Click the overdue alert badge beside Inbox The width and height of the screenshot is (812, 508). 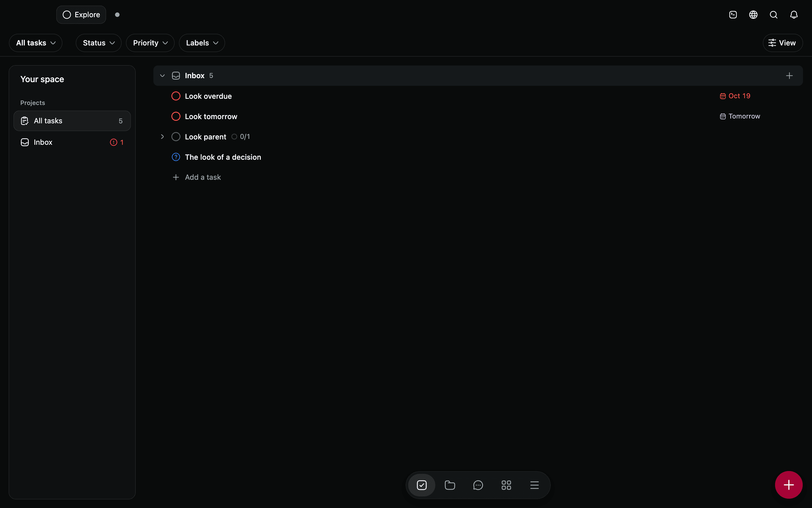(116, 142)
